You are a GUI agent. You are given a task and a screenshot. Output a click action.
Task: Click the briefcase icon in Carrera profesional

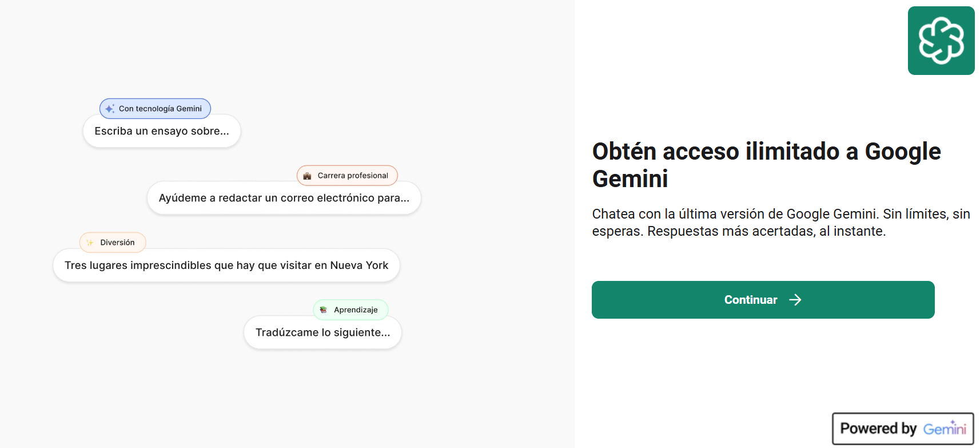307,176
